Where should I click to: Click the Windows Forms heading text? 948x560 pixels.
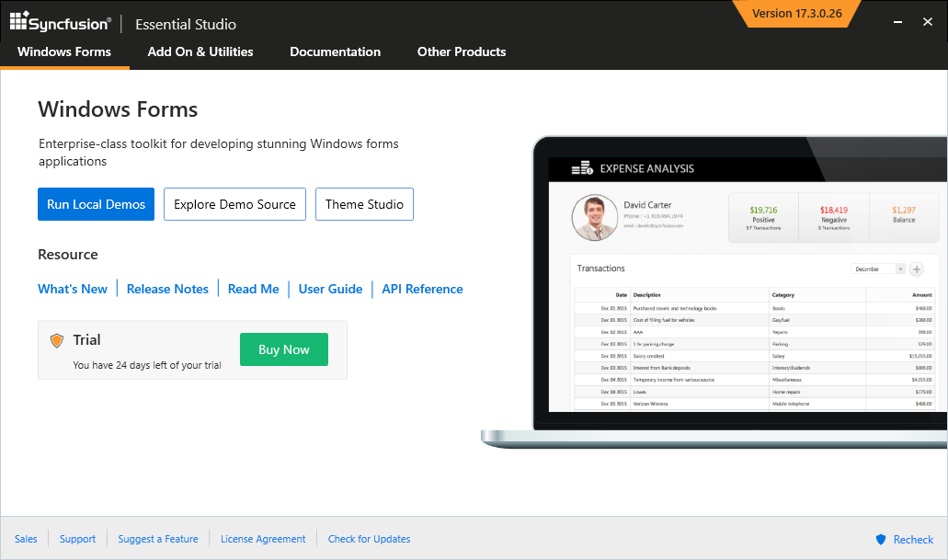(118, 109)
